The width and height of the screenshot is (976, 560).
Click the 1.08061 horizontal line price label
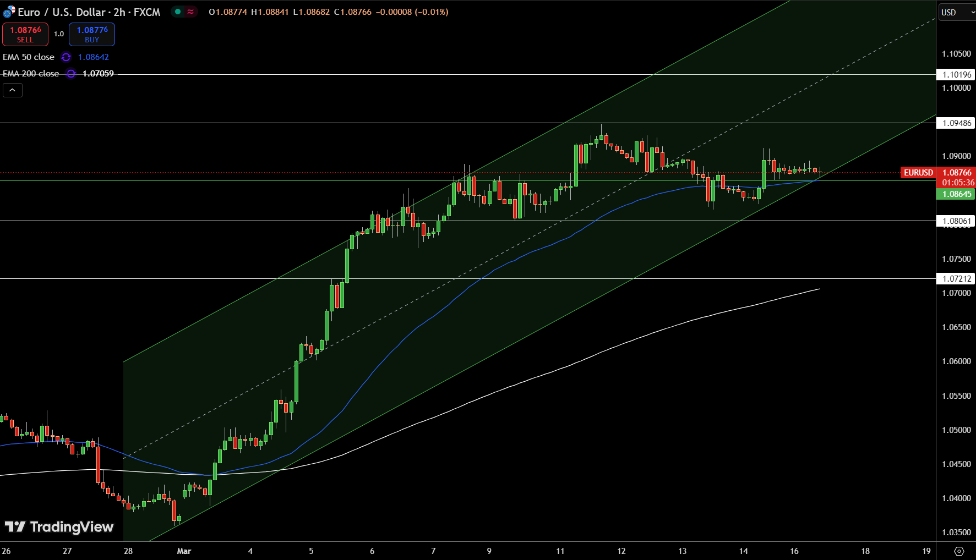[x=956, y=221]
